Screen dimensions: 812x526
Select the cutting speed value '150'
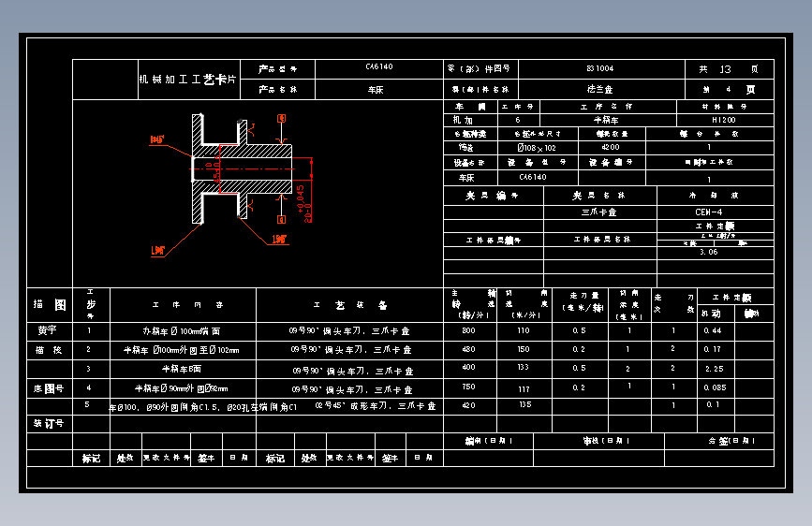coord(524,349)
